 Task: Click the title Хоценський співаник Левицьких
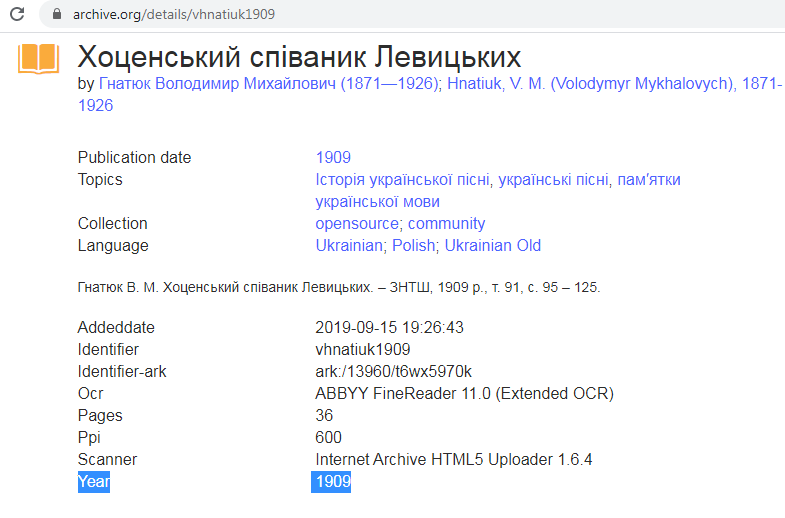299,55
